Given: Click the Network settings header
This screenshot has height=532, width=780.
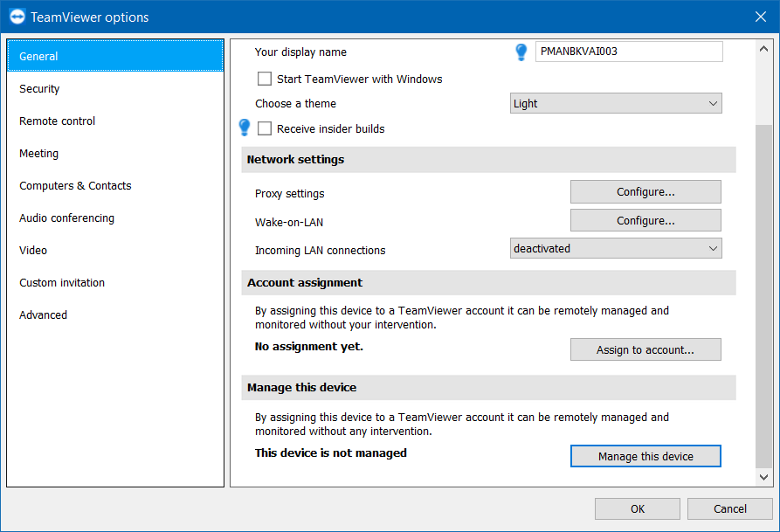Looking at the screenshot, I should (x=488, y=160).
